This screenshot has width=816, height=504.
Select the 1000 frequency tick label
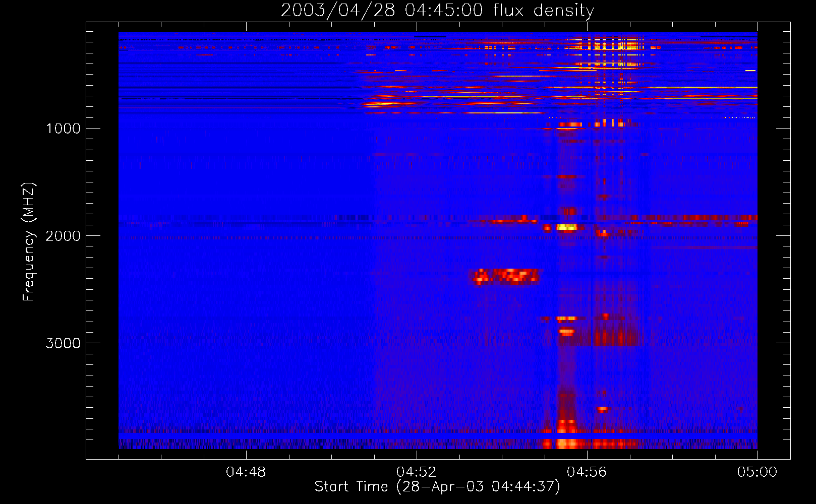pyautogui.click(x=63, y=129)
